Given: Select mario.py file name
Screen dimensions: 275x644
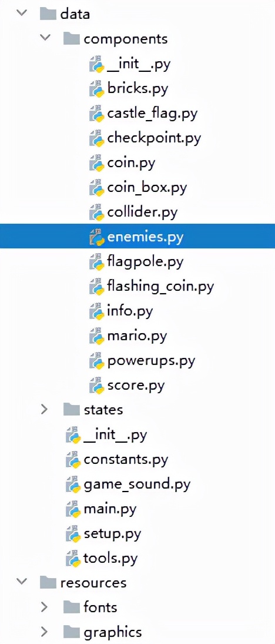Looking at the screenshot, I should tap(136, 336).
